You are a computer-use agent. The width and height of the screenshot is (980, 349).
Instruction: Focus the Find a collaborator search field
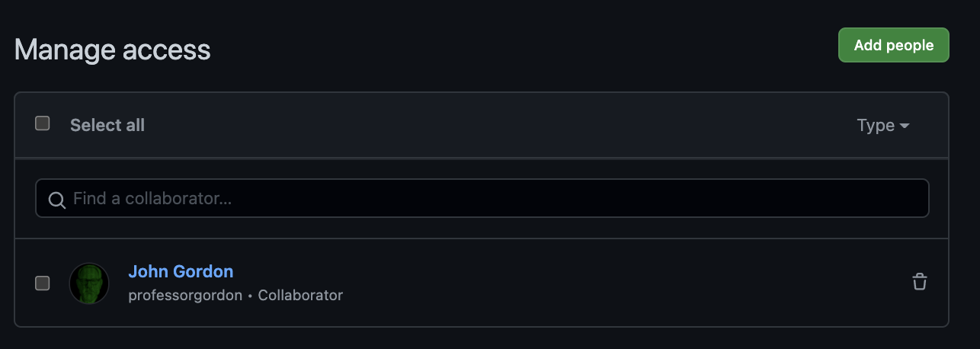click(x=482, y=199)
